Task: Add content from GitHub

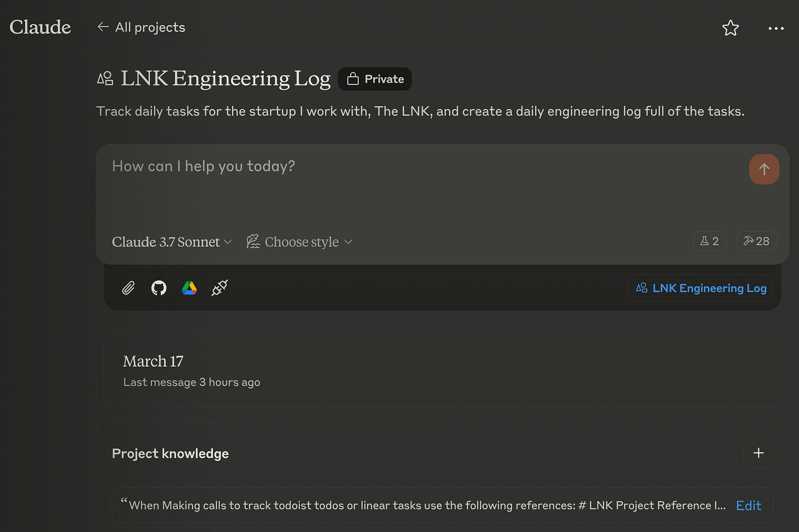Action: (x=159, y=288)
